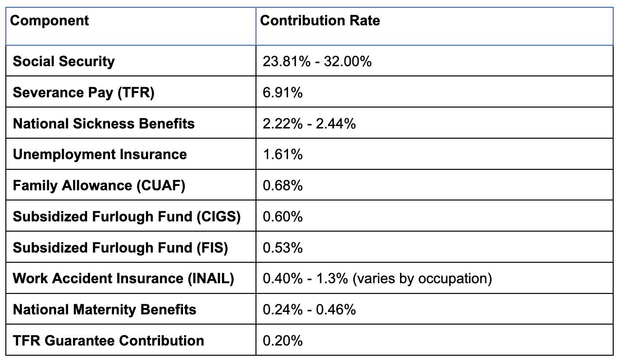Click the Subsidized Furlough Fund (CIGS) cell
Image resolution: width=620 pixels, height=364 pixels.
click(127, 217)
